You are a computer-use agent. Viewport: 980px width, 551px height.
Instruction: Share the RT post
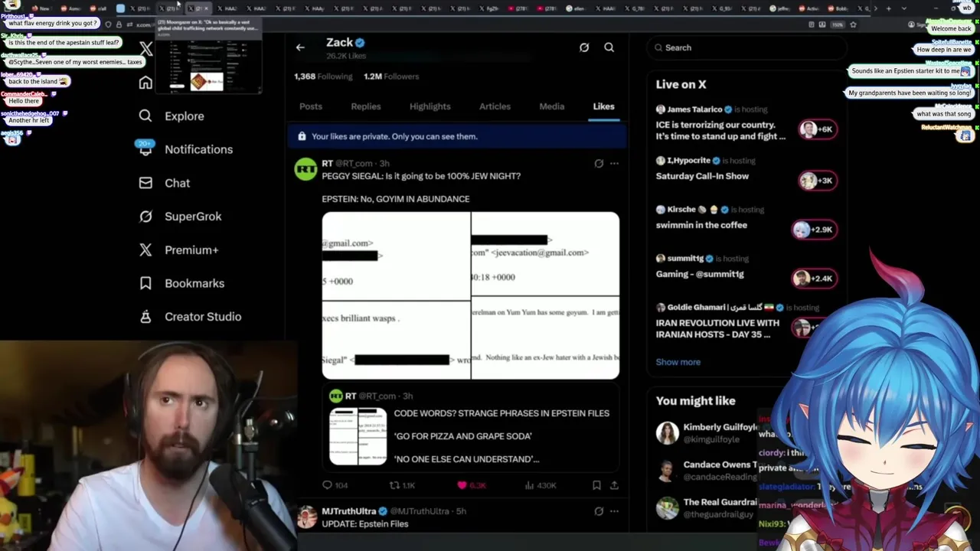tap(614, 485)
